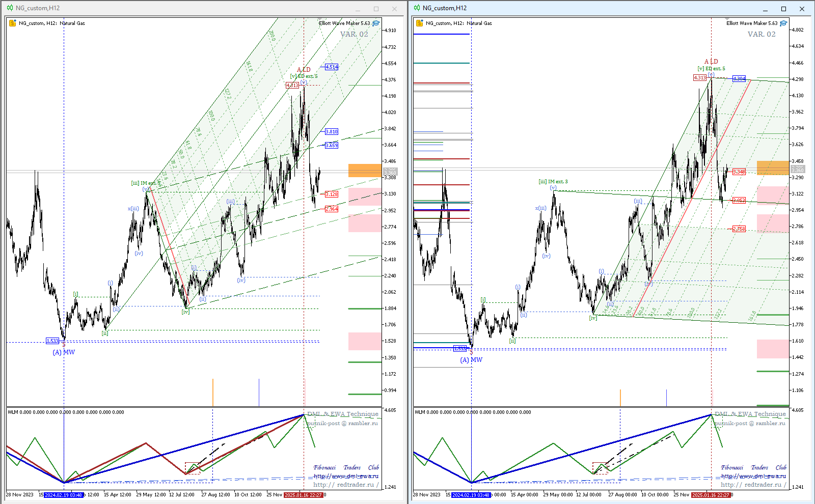Select the 4.514 price label in left chart
Screen dimensions: 815x504
[x=332, y=67]
